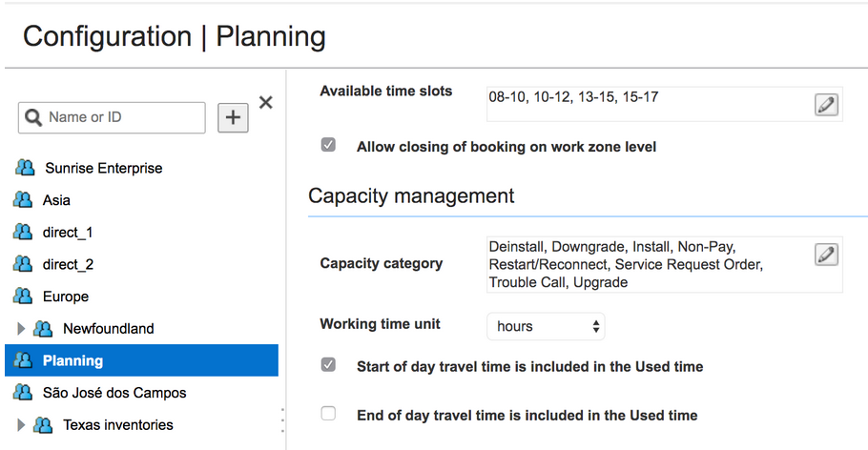Click the group icon next to Europe
Screen dimensions: 868x450
(x=23, y=296)
